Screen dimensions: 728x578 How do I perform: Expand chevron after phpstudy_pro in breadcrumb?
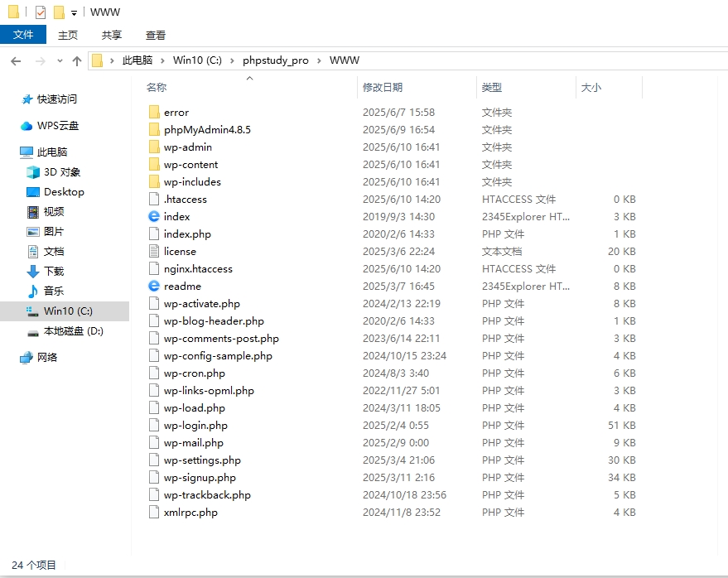coord(319,60)
